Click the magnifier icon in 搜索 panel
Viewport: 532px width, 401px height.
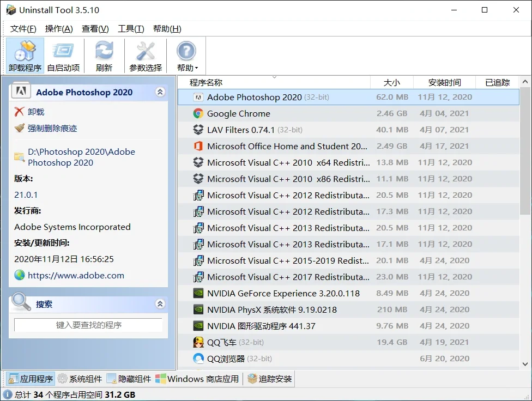[21, 302]
